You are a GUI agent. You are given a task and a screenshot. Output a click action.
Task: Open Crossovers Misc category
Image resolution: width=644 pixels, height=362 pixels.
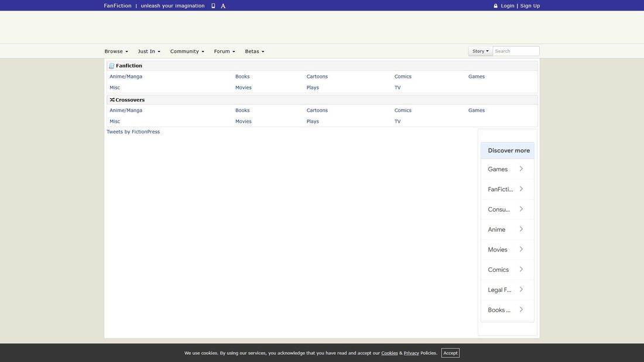coord(115,122)
